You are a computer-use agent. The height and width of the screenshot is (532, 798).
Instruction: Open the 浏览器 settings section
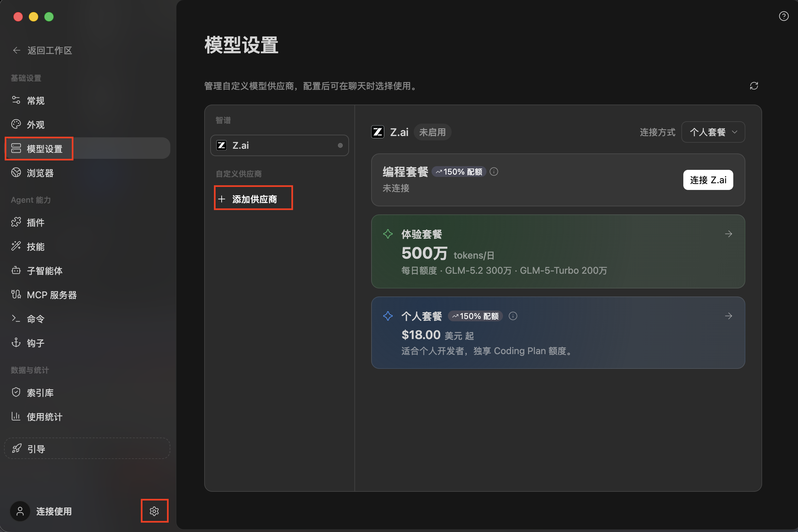click(87, 173)
